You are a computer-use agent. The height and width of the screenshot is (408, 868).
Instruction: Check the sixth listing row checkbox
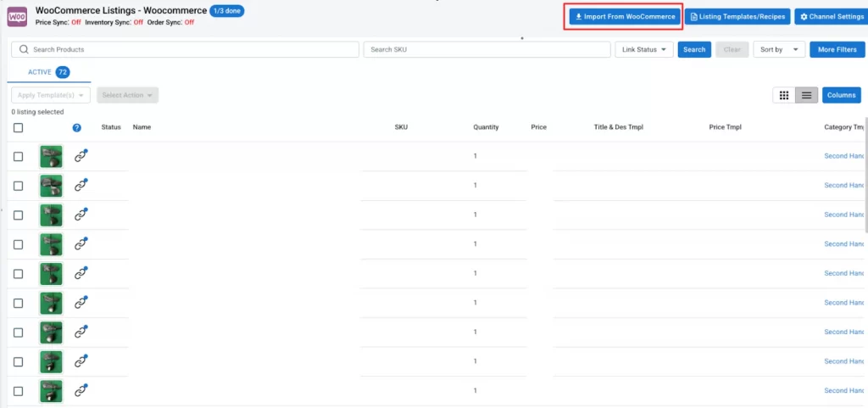tap(19, 304)
